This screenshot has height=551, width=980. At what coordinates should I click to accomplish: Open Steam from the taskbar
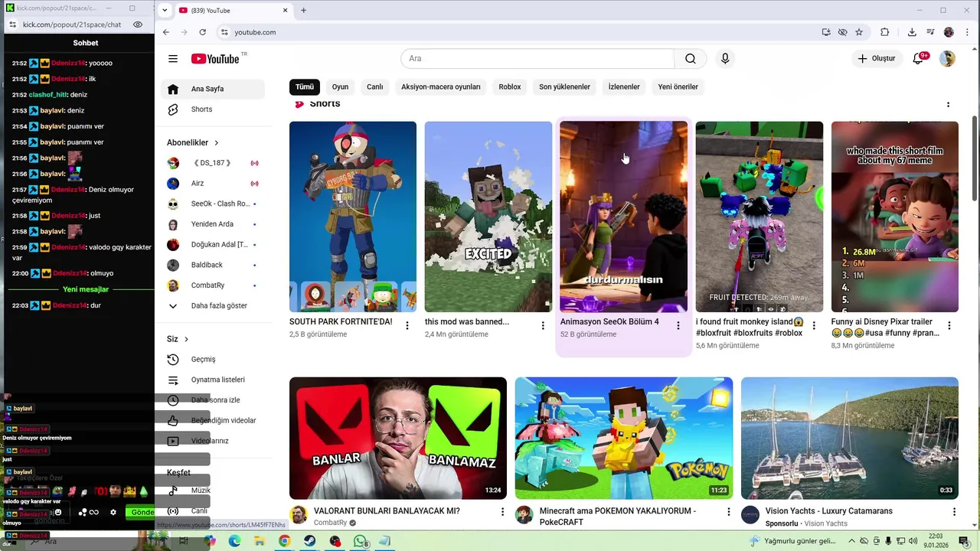(x=309, y=541)
